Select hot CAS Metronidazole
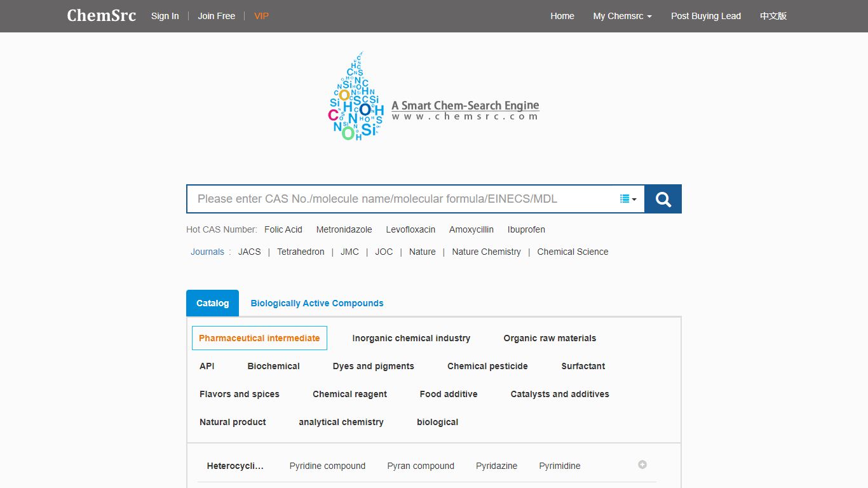868x488 pixels. coord(344,229)
